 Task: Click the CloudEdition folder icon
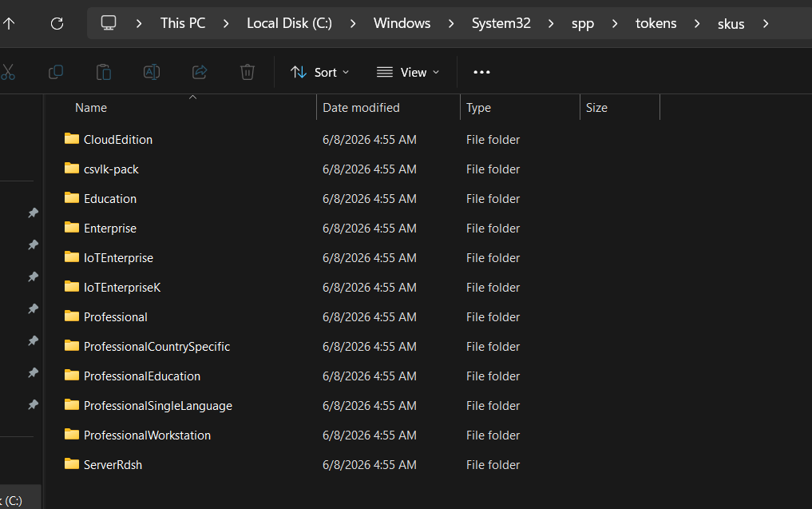pos(72,138)
